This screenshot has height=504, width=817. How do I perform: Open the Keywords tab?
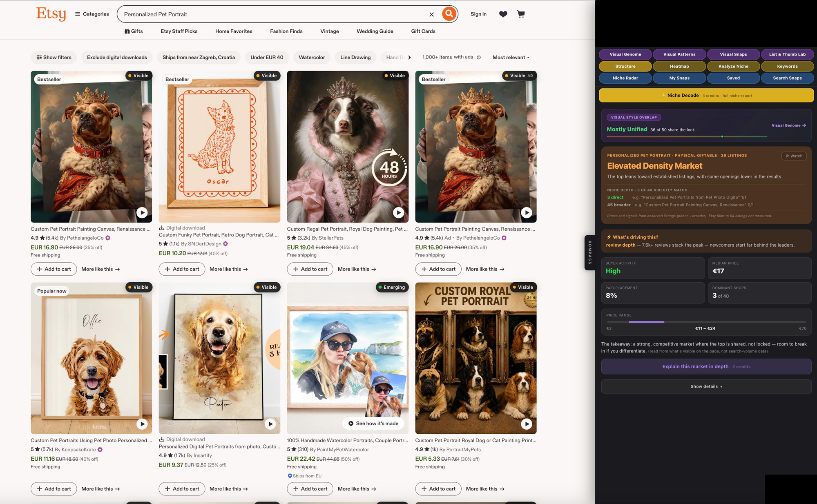(x=787, y=66)
